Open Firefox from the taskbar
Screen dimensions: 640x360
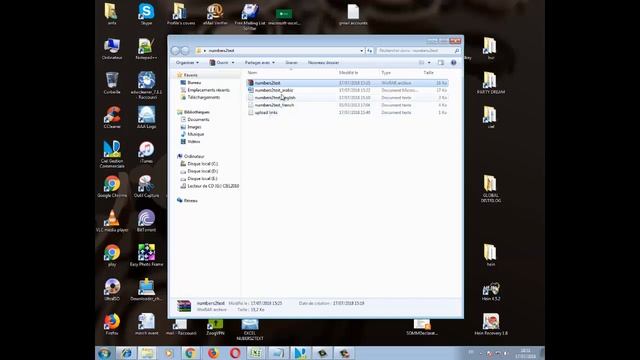pyautogui.click(x=213, y=353)
